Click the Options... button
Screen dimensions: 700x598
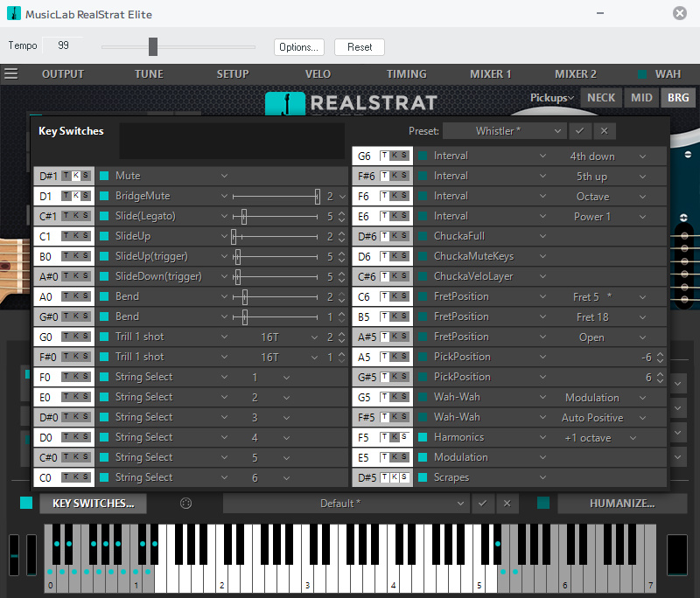point(298,47)
